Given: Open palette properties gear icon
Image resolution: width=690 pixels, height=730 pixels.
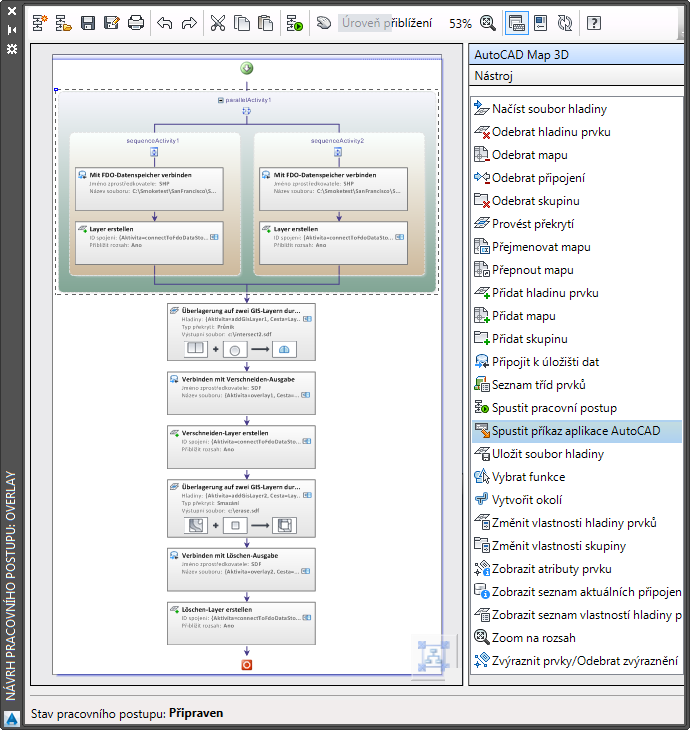Looking at the screenshot, I should tap(12, 49).
